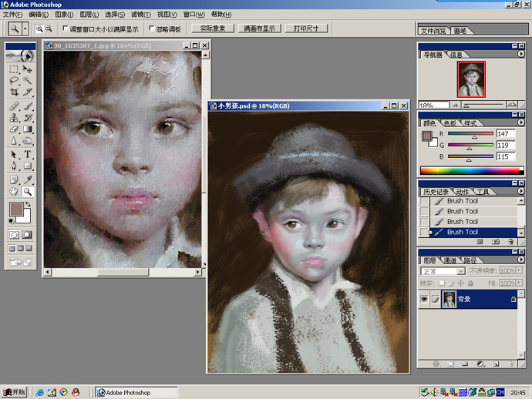This screenshot has height=399, width=532.
Task: Reset to default black and white colors
Action: tap(12, 221)
